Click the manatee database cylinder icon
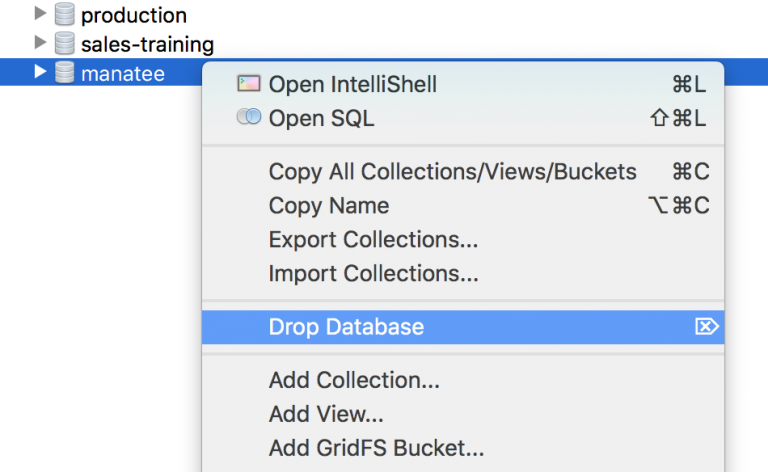 (65, 72)
